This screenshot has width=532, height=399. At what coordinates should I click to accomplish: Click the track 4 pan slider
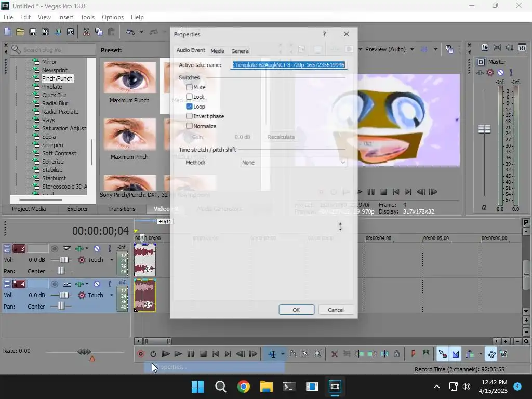point(61,307)
